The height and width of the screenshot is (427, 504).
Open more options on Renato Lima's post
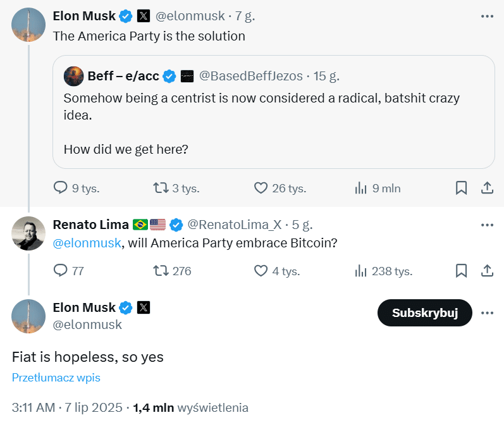pyautogui.click(x=487, y=225)
